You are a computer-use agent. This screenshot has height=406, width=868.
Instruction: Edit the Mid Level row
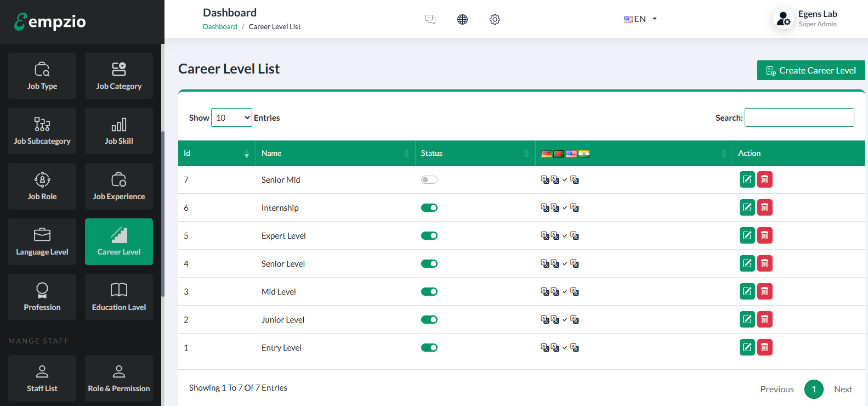[747, 291]
